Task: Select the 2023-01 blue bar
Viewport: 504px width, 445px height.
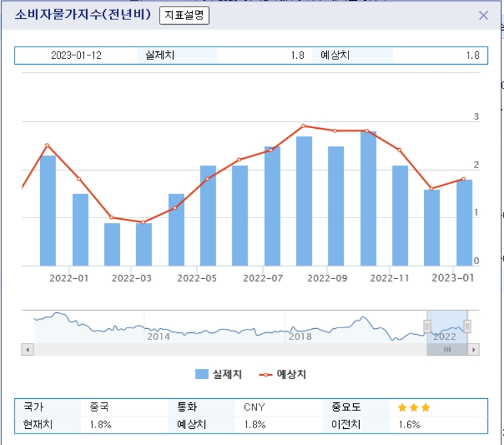Action: (464, 223)
